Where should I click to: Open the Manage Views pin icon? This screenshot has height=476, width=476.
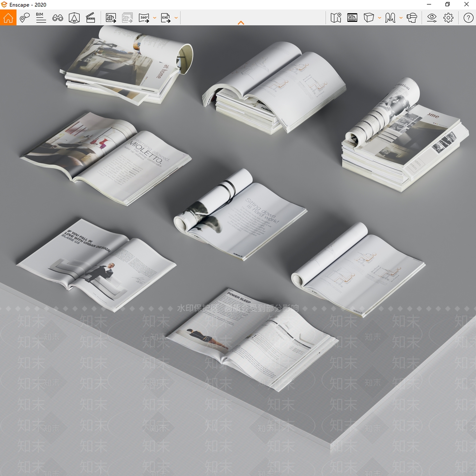point(25,18)
